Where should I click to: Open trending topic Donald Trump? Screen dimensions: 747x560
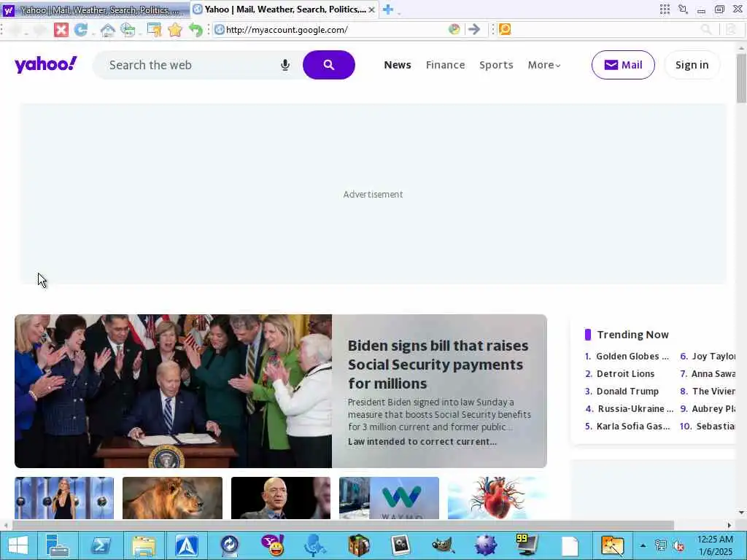tap(627, 392)
